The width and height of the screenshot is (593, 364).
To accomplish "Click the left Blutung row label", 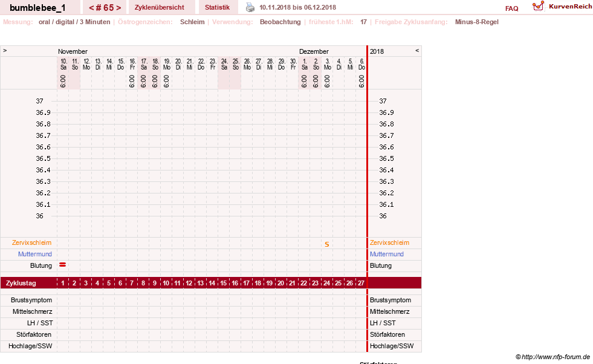I will click(41, 265).
